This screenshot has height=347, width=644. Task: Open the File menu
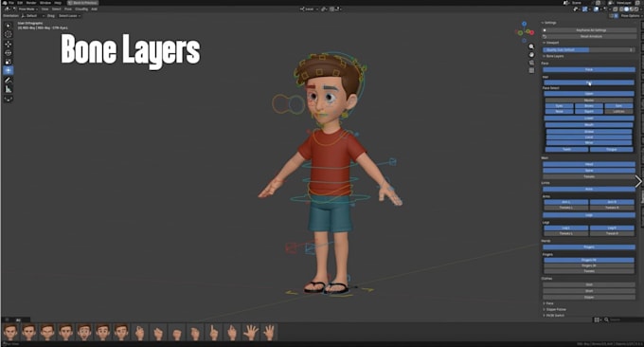click(x=11, y=3)
